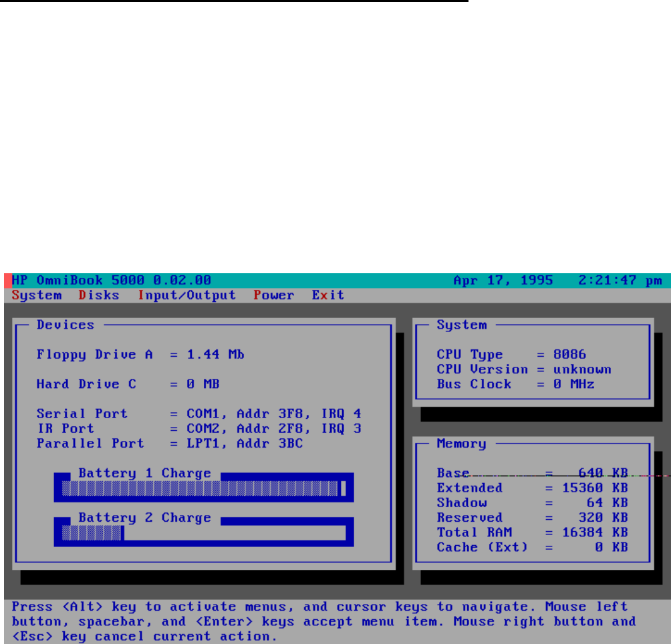This screenshot has height=644, width=671.
Task: Select the Hard Drive C entry
Action: (128, 384)
